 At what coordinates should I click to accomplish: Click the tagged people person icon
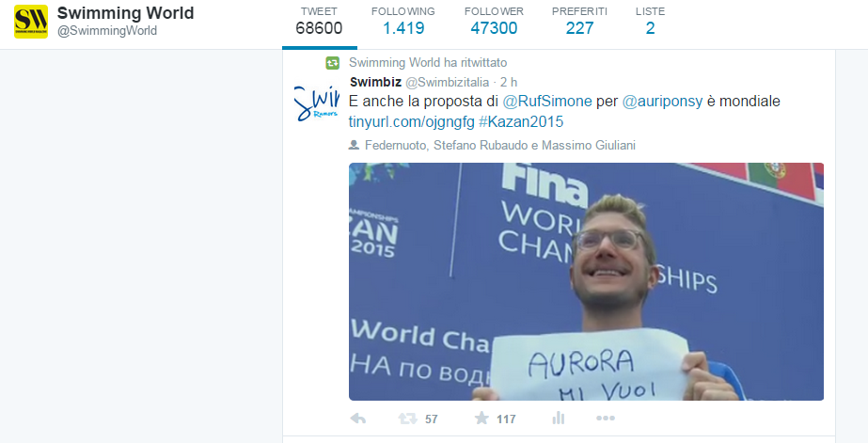[354, 145]
